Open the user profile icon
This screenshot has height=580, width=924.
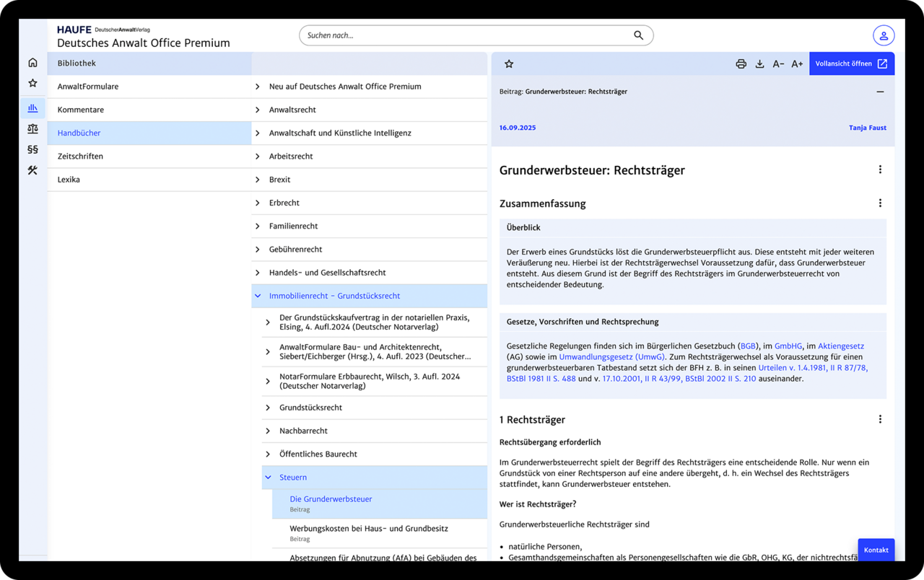tap(883, 35)
